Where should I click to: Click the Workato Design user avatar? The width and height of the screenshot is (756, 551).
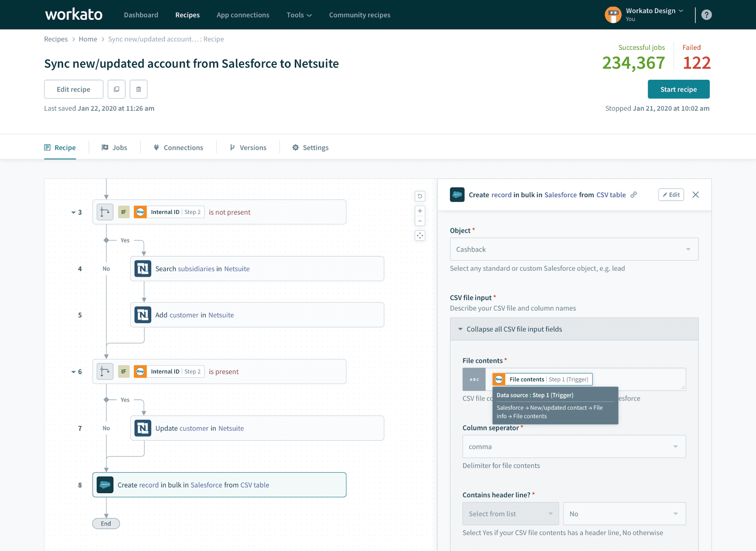[613, 15]
